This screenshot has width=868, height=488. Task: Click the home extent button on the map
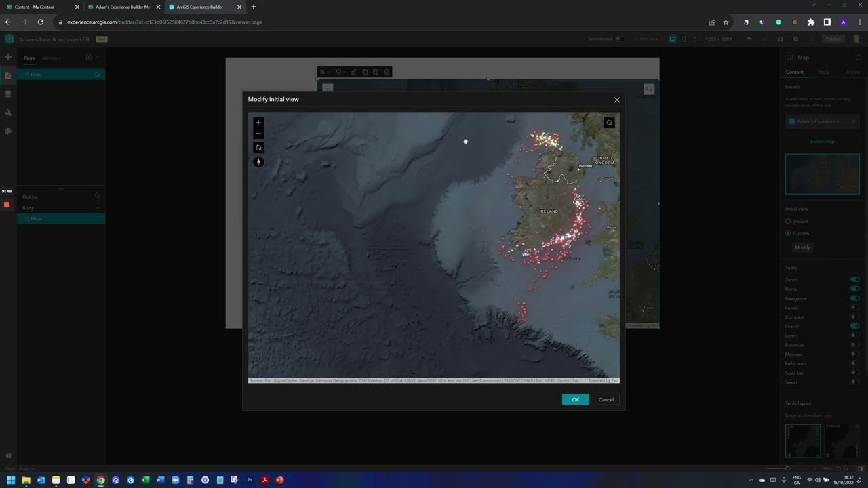(x=258, y=148)
